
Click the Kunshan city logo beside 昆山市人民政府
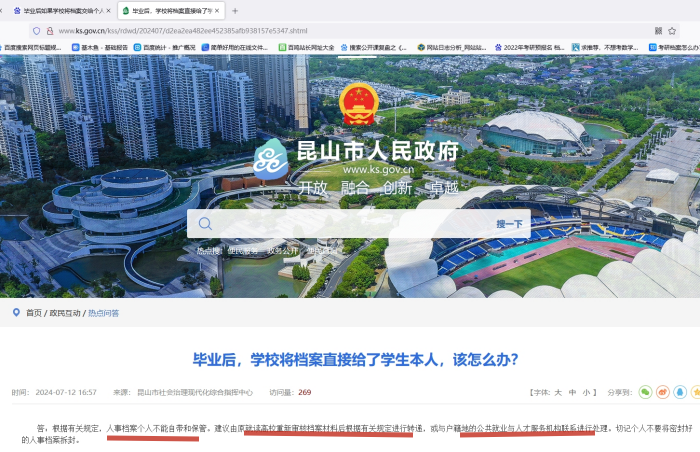pos(271,159)
